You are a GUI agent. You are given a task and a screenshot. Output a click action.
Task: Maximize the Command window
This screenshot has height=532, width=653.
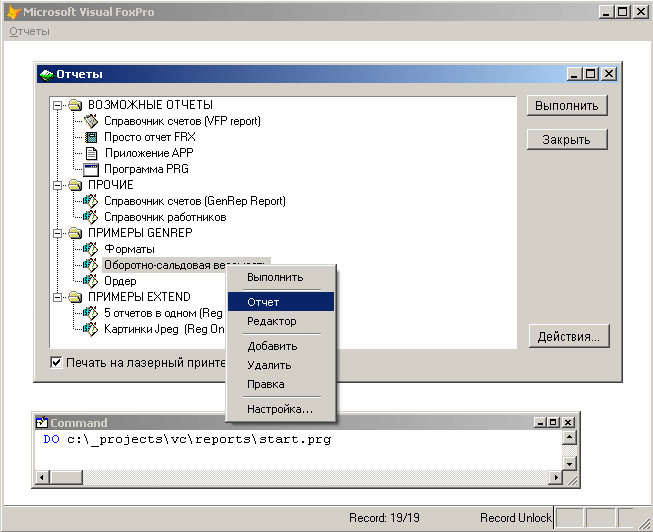click(553, 422)
